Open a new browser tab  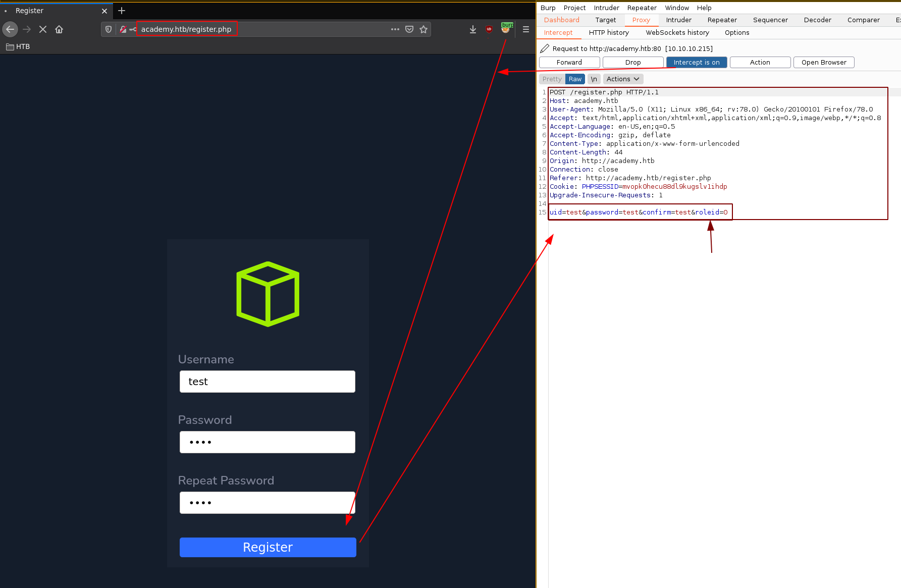tap(122, 11)
